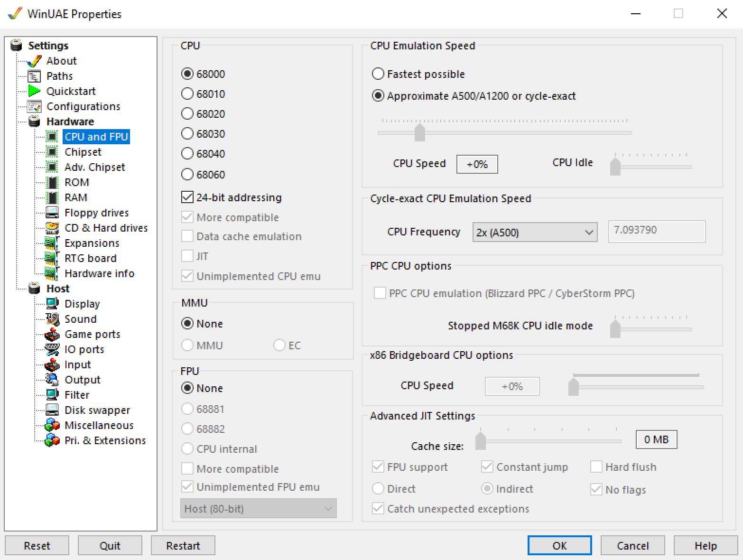
Task: Pick the 68060 CPU option
Action: coord(187,175)
